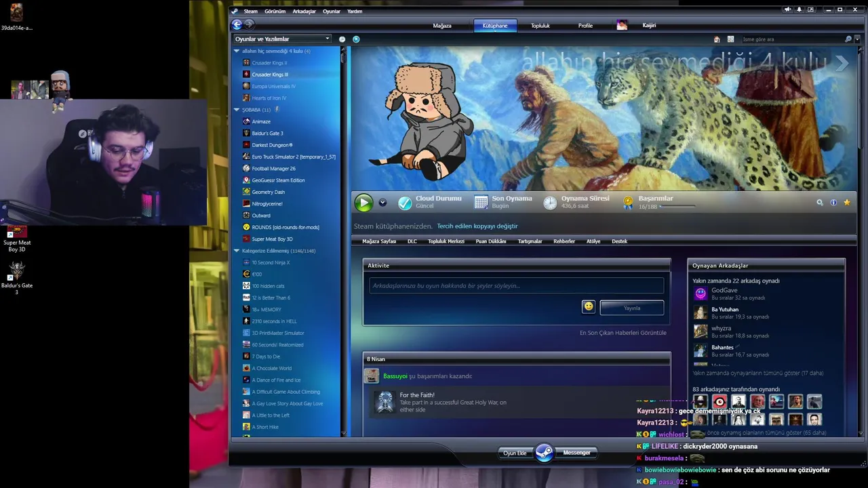Open the Steam menu
Image resolution: width=868 pixels, height=488 pixels.
click(250, 11)
